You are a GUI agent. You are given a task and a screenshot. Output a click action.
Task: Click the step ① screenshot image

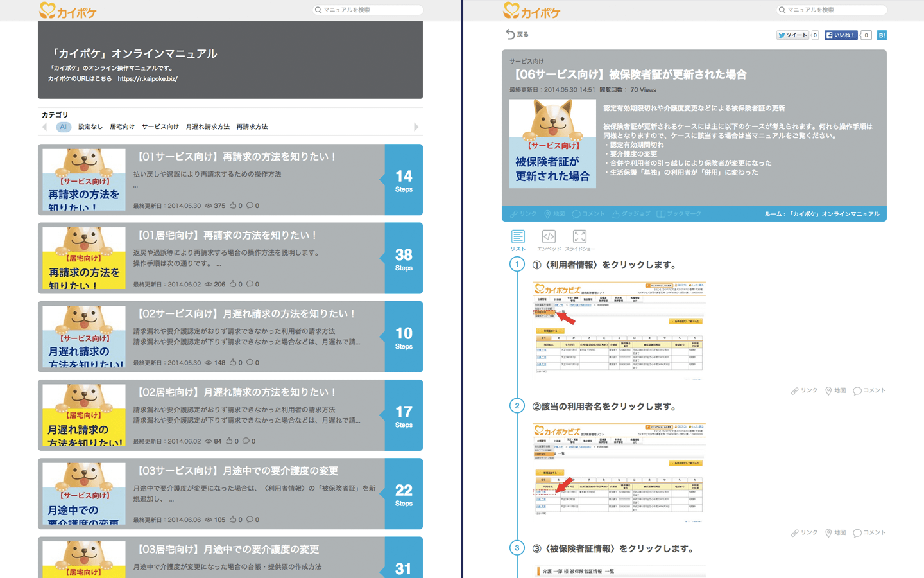tap(619, 329)
